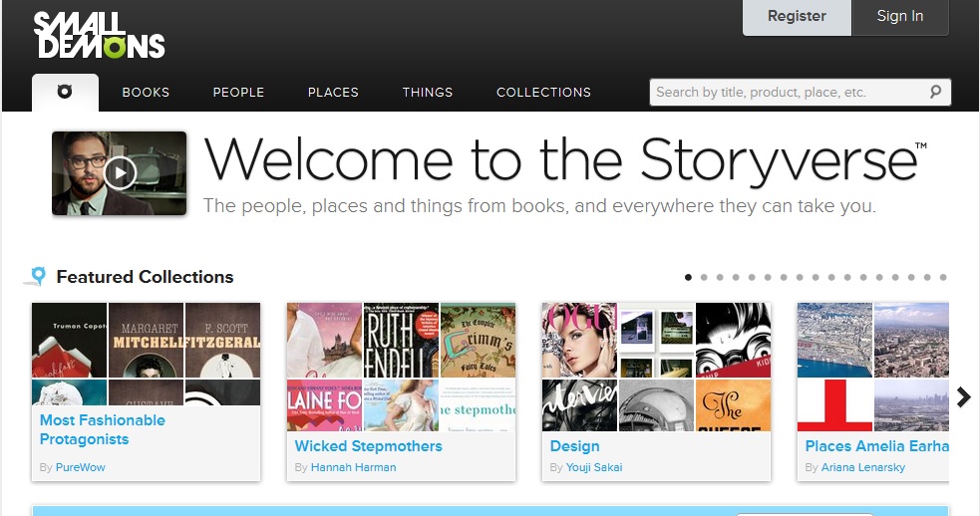
Task: Select the first carousel page dot
Action: 688,277
